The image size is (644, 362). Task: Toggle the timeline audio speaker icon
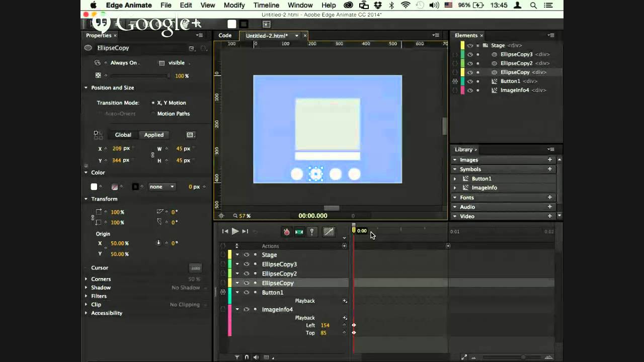256,357
